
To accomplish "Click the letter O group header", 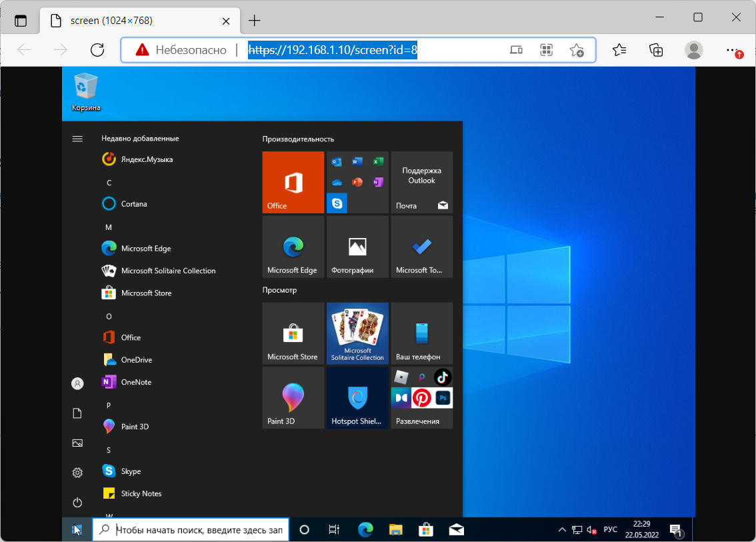I will coord(109,316).
